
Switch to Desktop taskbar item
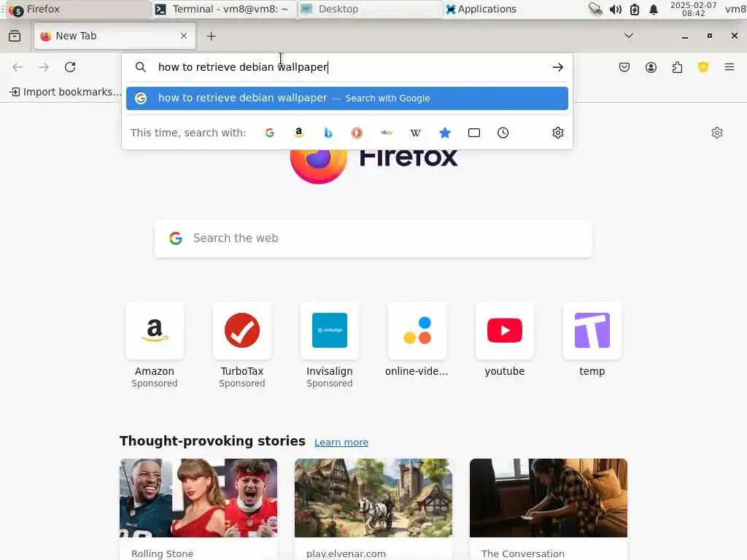[x=370, y=9]
